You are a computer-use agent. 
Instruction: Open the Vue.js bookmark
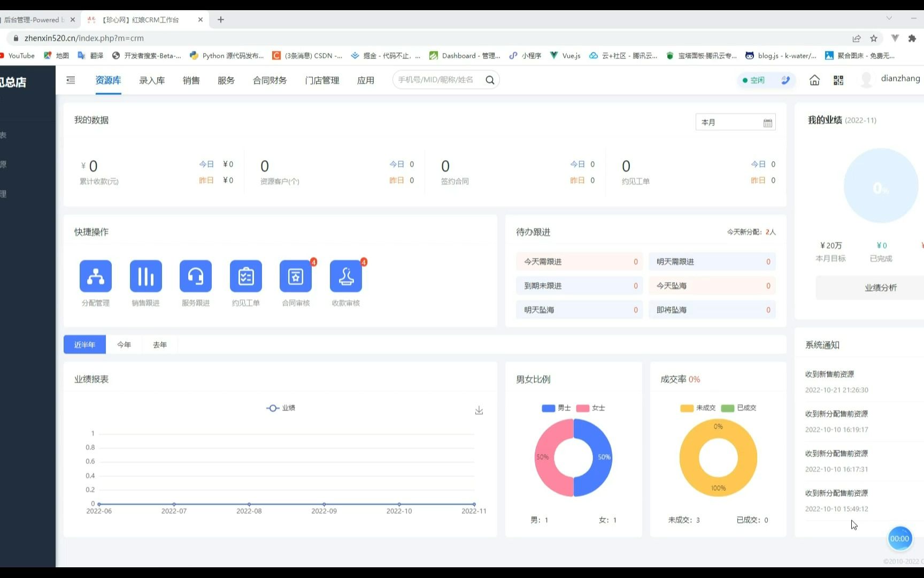tap(565, 56)
